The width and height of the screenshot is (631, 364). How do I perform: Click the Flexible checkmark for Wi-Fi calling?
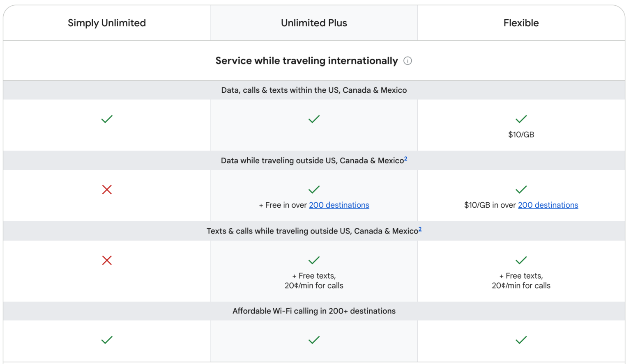tap(520, 340)
